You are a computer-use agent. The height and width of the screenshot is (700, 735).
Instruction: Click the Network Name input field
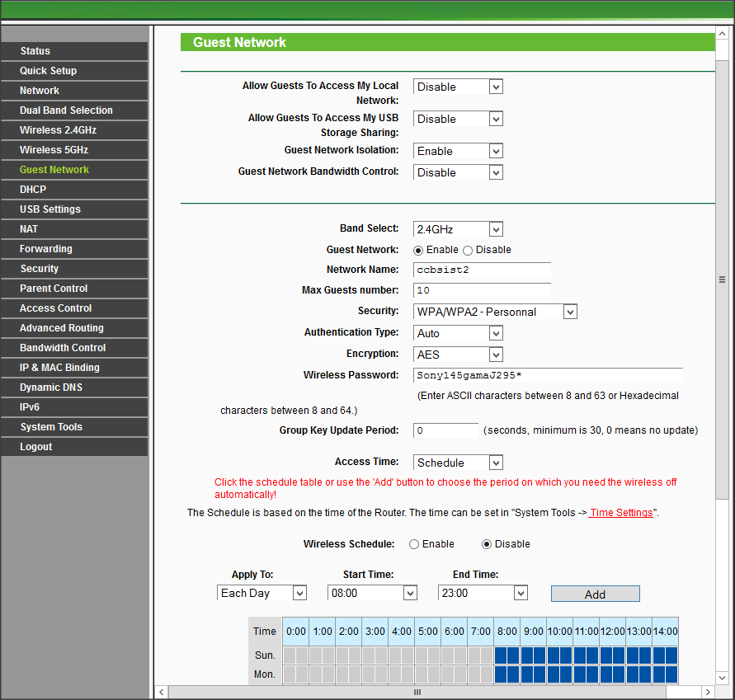pyautogui.click(x=482, y=270)
